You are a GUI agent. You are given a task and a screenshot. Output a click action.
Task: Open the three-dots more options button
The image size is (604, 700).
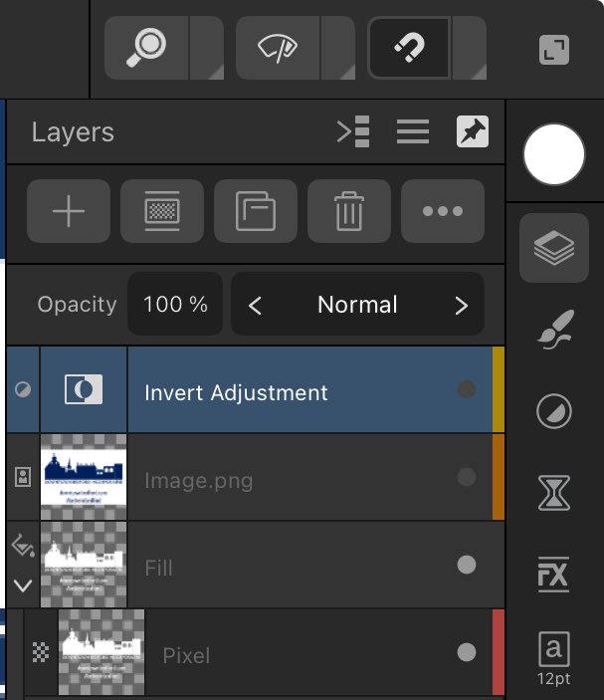point(443,211)
